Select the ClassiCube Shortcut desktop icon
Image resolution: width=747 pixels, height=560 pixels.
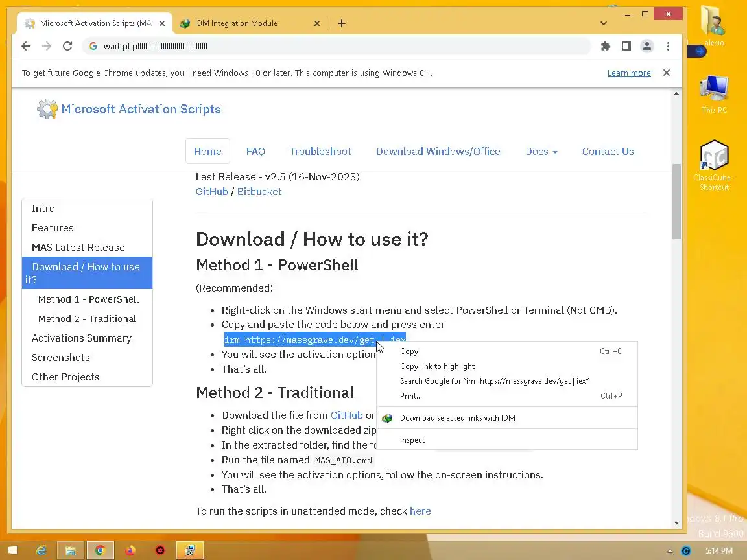[x=714, y=165]
